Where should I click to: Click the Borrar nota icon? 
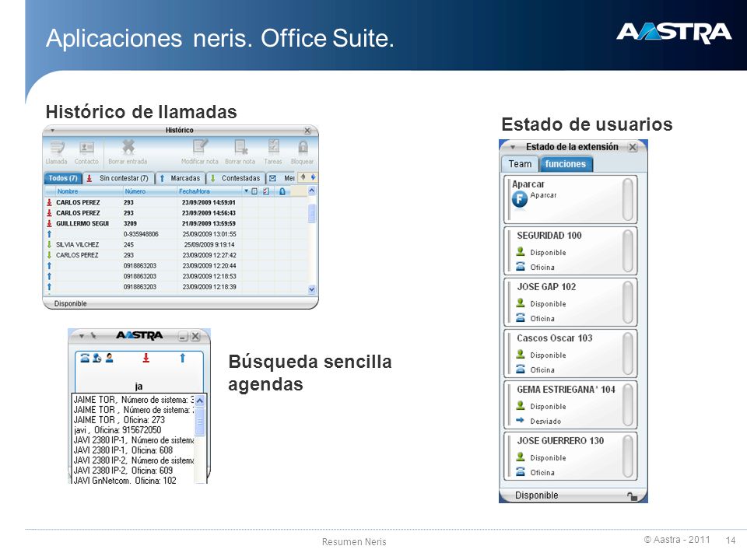(x=240, y=147)
